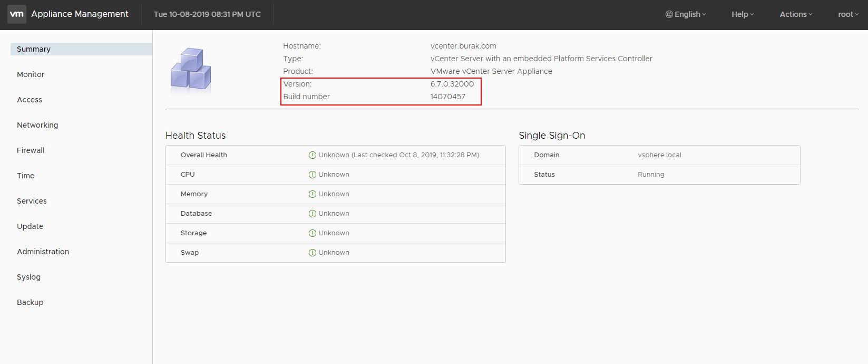Click the Unknown value for Swap

click(x=334, y=253)
